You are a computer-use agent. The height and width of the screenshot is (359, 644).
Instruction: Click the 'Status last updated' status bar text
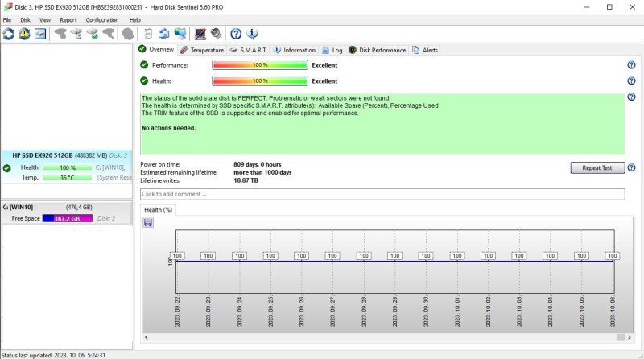(x=53, y=355)
